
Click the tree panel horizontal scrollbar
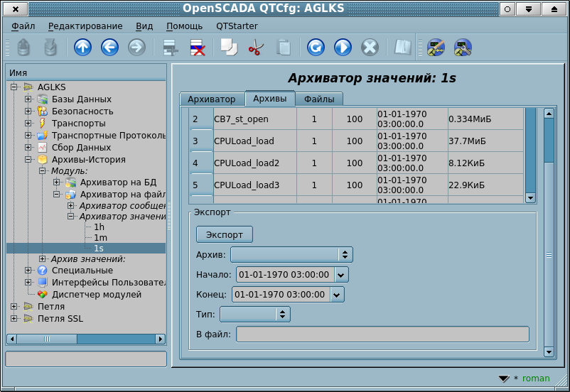coord(85,339)
